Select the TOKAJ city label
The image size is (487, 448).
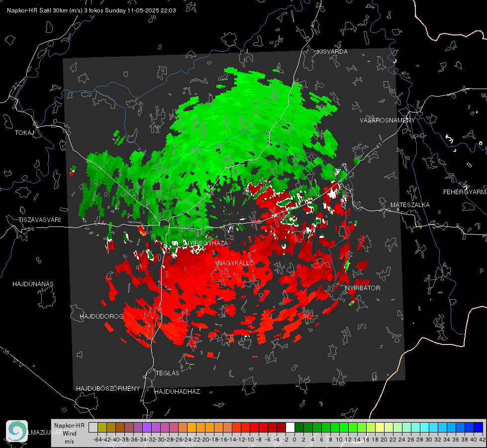click(24, 133)
